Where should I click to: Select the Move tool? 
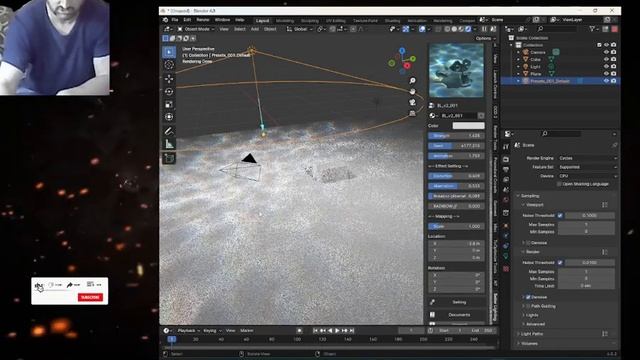[x=169, y=78]
